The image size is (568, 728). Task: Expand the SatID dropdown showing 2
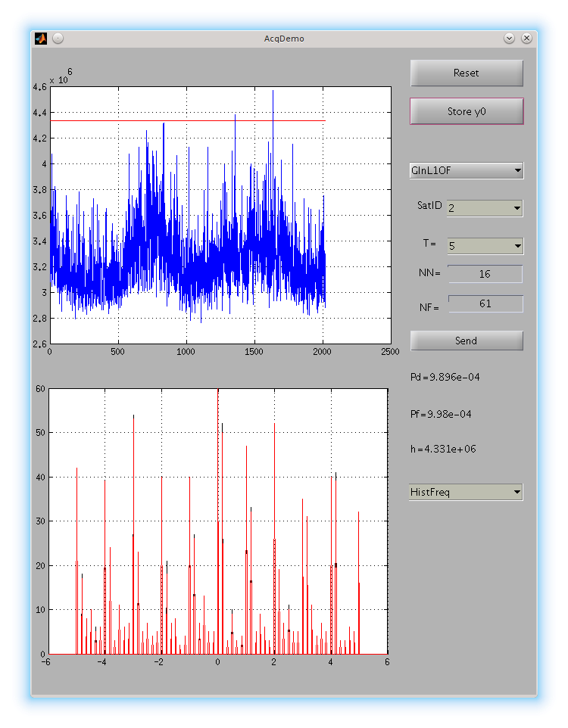tap(485, 208)
